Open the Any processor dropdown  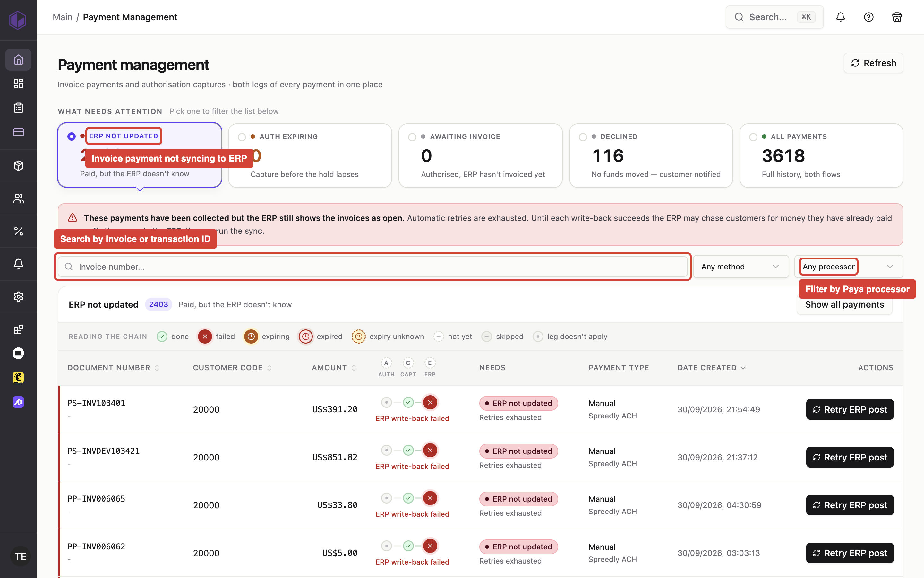849,267
